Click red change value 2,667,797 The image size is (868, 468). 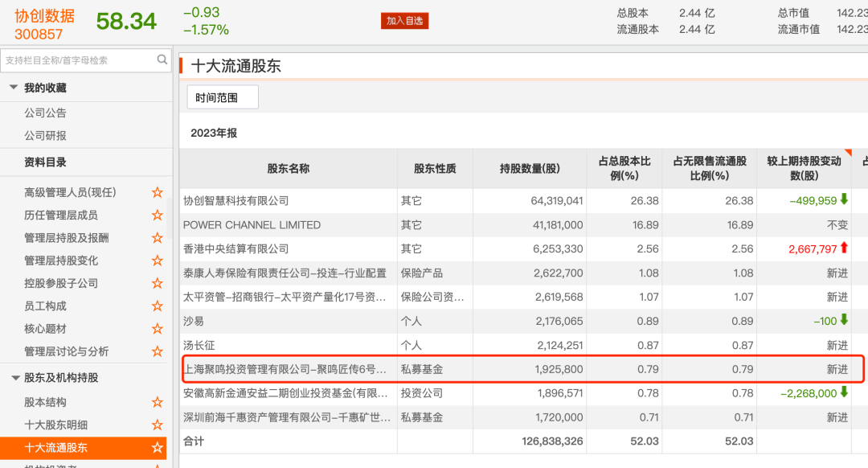point(813,249)
